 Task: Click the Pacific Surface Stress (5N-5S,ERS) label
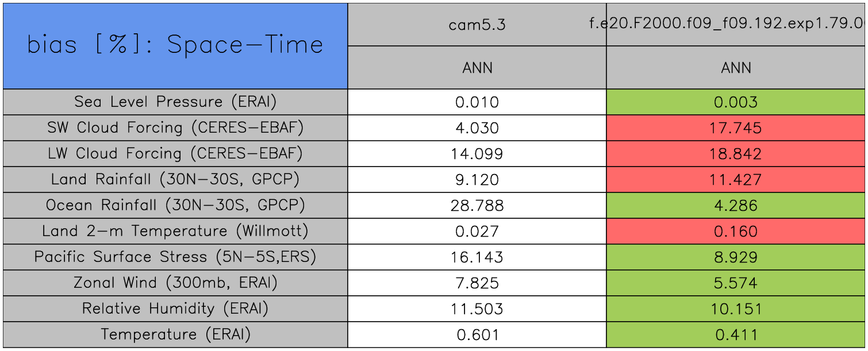tap(175, 257)
